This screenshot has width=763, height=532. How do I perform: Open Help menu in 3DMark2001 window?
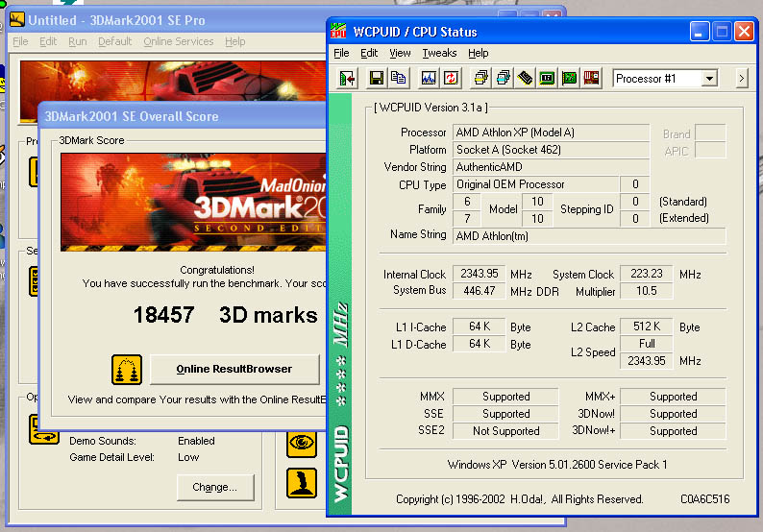[x=235, y=41]
